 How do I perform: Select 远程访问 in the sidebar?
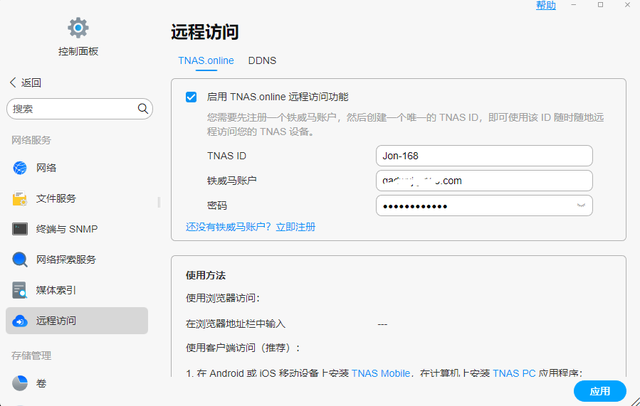[x=77, y=321]
